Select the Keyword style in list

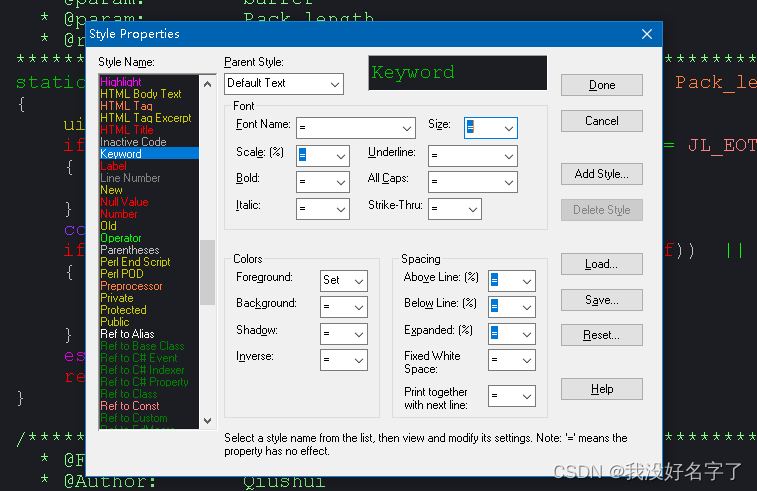tap(149, 154)
